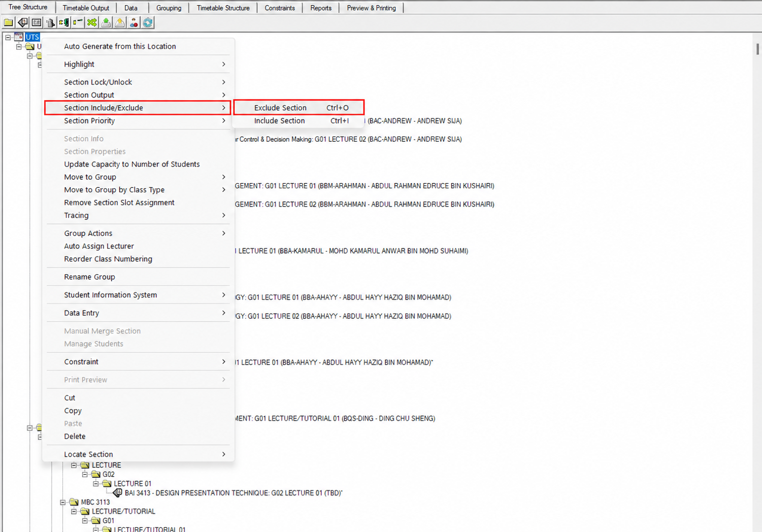Open the Grouping tab
The image size is (762, 532).
(169, 8)
